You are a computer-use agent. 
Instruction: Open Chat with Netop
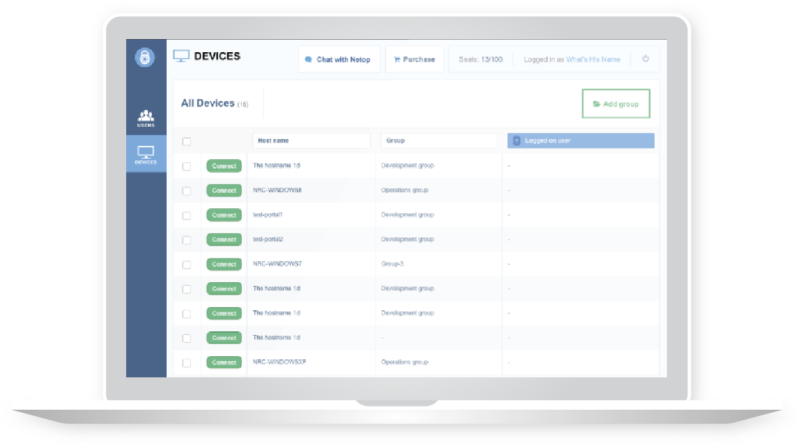click(x=339, y=60)
